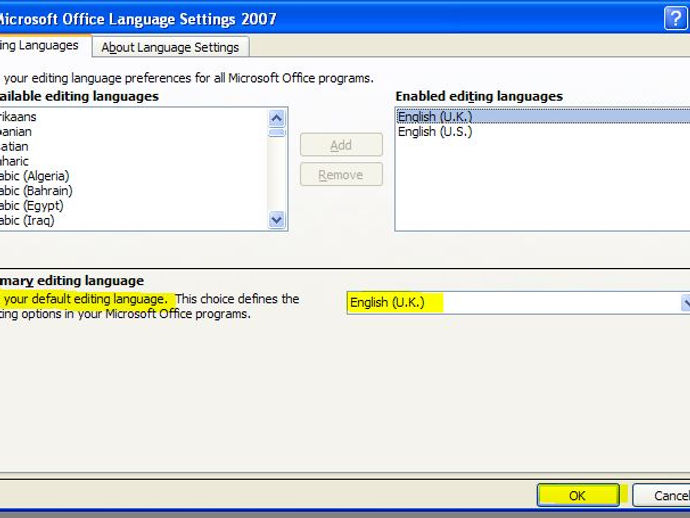The height and width of the screenshot is (518, 690).
Task: Select Arabic (Bahrain) in available languages
Action: pos(133,191)
